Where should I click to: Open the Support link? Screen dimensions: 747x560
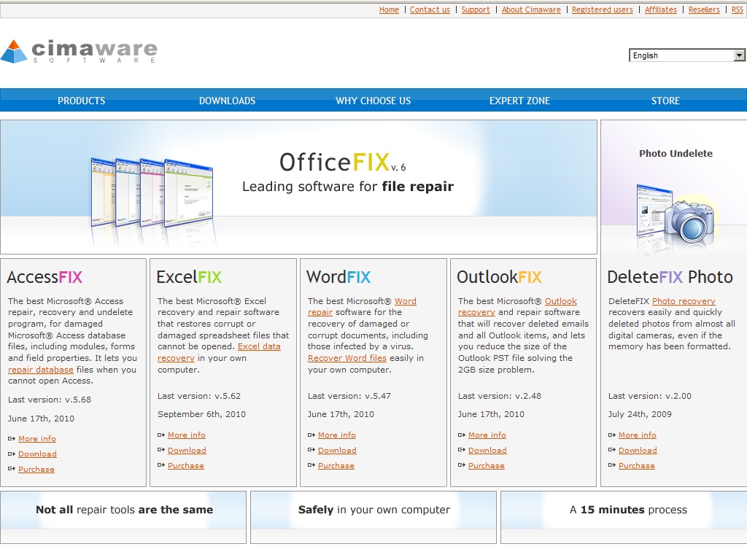[x=476, y=9]
